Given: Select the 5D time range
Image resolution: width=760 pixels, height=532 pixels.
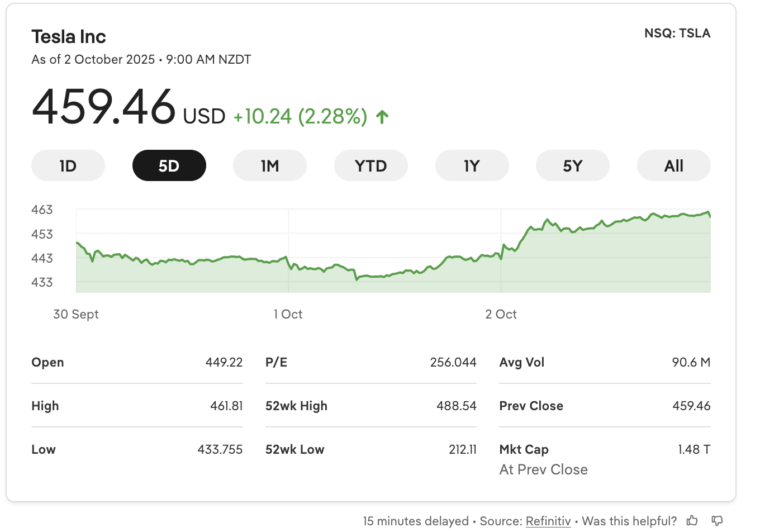Looking at the screenshot, I should (169, 166).
